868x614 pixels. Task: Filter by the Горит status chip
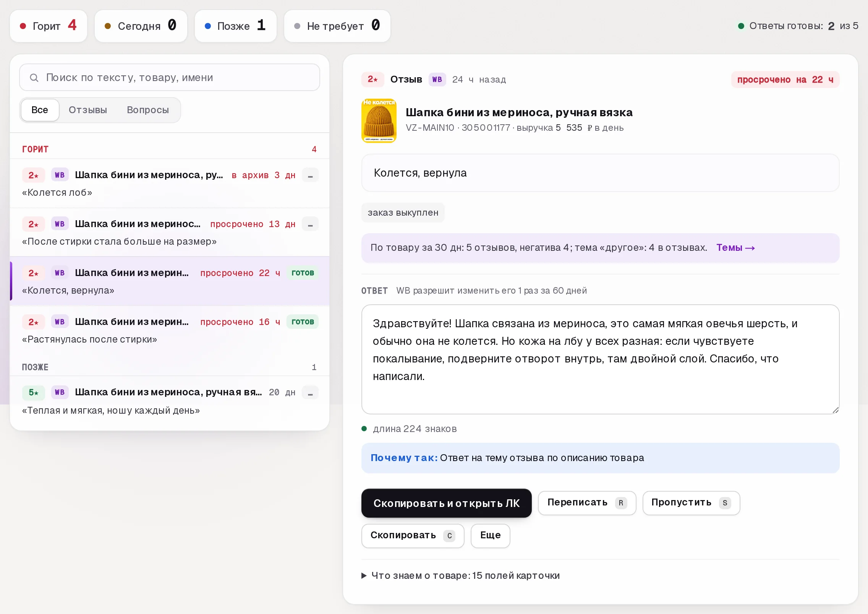pyautogui.click(x=49, y=26)
